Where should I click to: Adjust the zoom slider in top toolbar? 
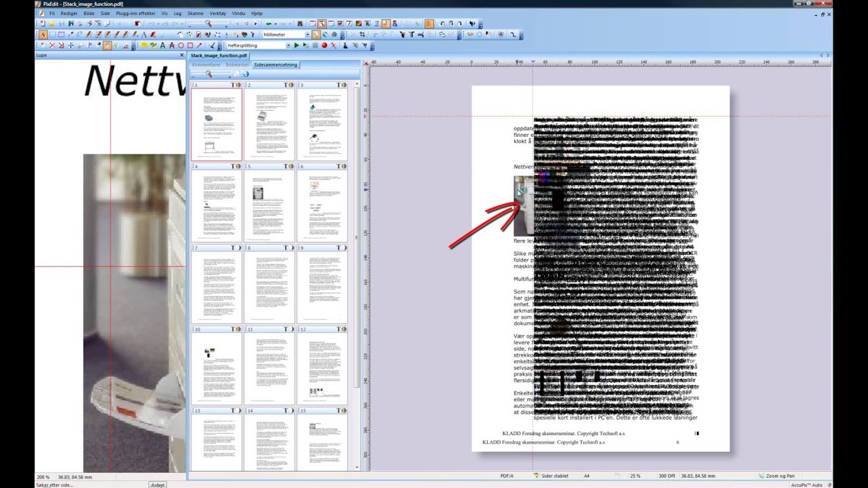point(208,23)
